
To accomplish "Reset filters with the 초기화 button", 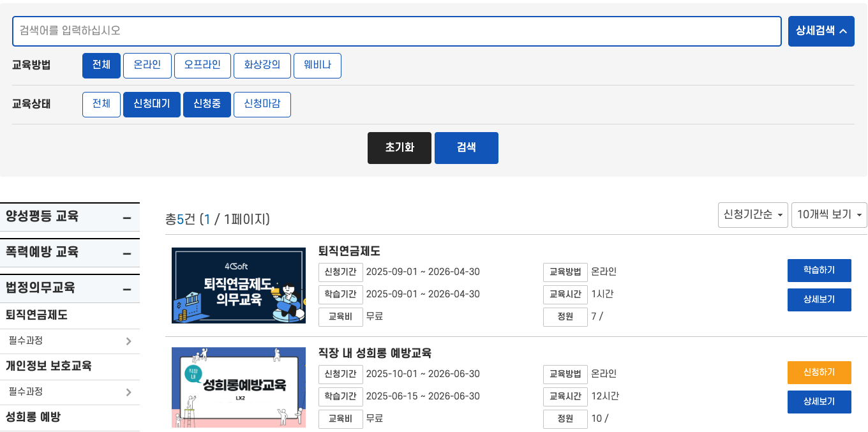I will (x=400, y=148).
